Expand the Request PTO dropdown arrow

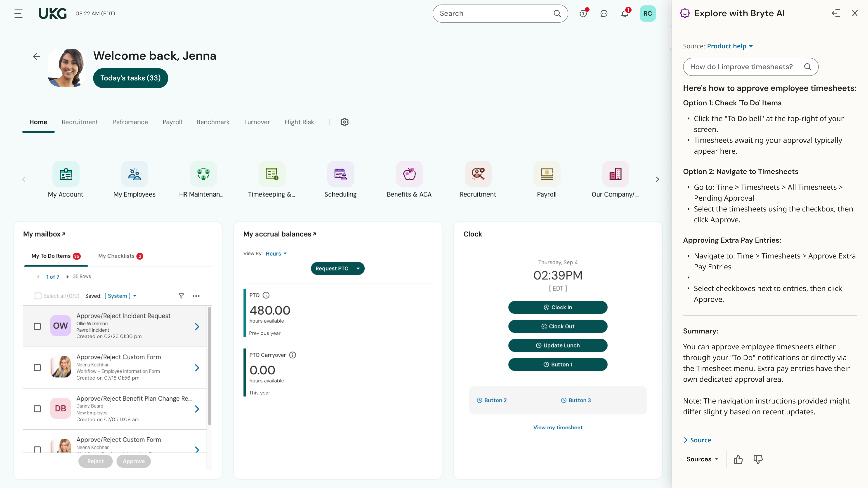pyautogui.click(x=358, y=268)
